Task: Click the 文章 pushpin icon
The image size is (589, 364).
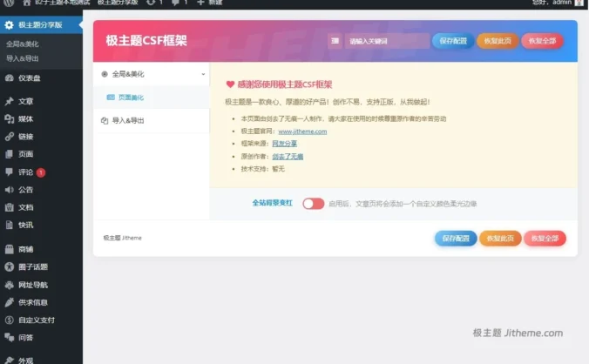Action: [9, 101]
